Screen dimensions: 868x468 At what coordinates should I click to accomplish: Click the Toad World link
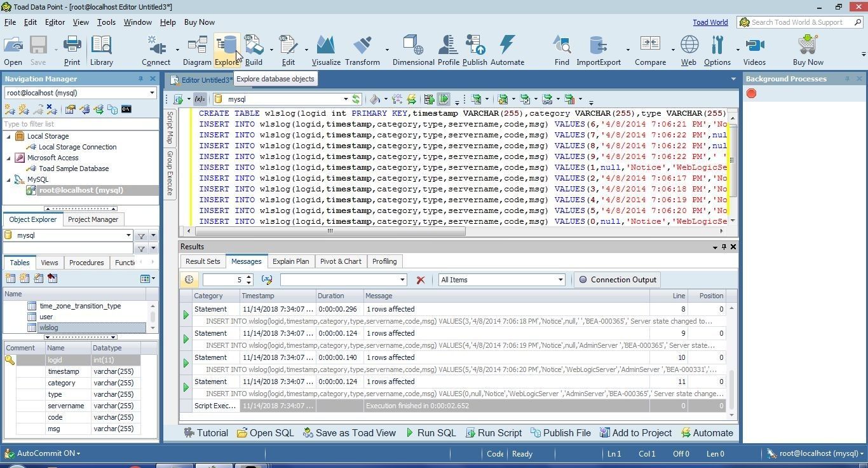point(710,22)
